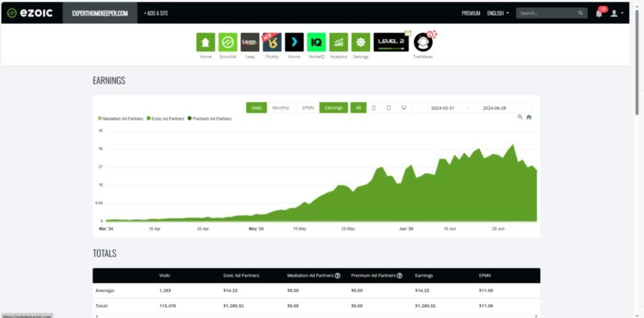Open the Flickify tool icon
644x318 pixels.
click(x=272, y=42)
